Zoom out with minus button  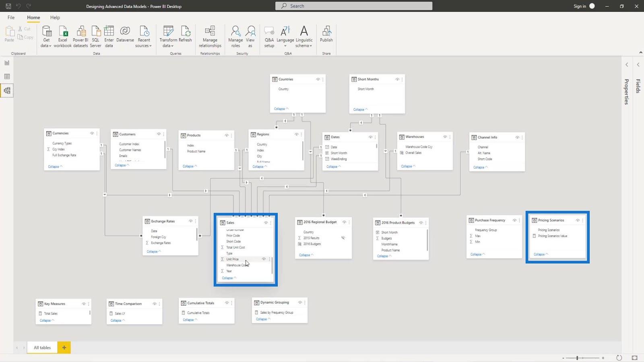563,358
